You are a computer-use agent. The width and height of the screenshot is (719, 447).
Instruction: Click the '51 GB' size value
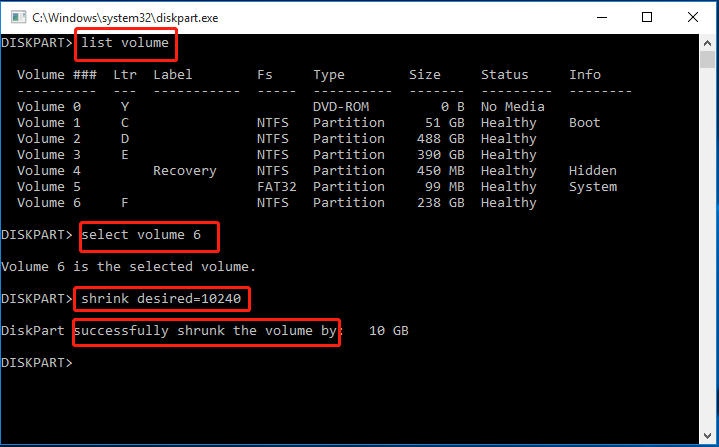coord(445,123)
